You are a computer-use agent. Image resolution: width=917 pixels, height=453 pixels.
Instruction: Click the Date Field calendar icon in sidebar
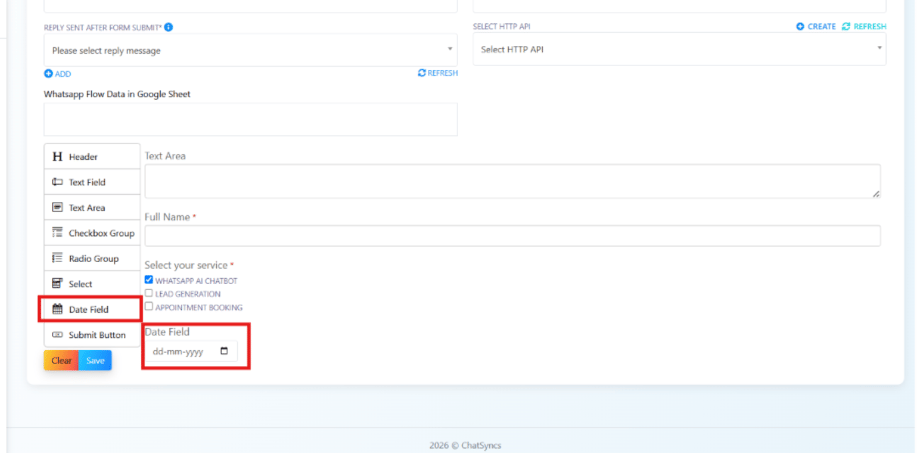(57, 309)
